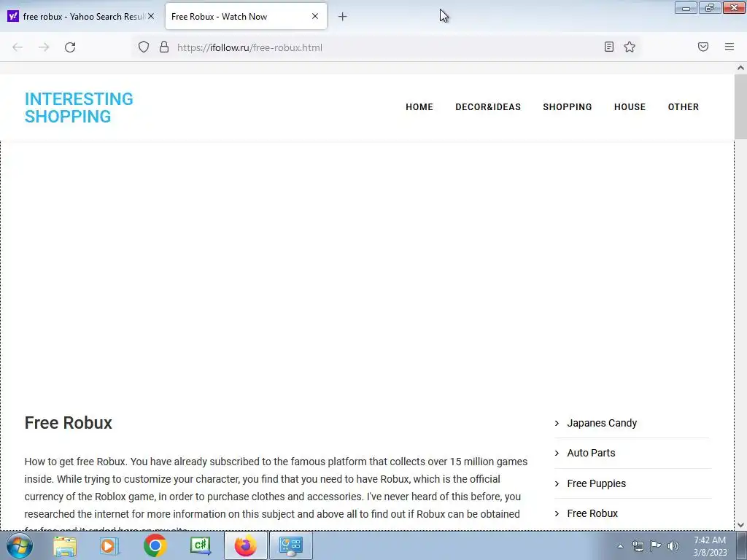This screenshot has height=560, width=747.
Task: Open the Windows Start menu
Action: coord(20,545)
